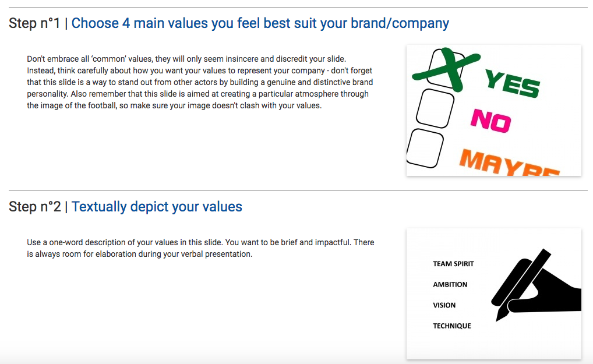The image size is (593, 364).
Task: Click the green YES text graphic
Action: tap(513, 83)
